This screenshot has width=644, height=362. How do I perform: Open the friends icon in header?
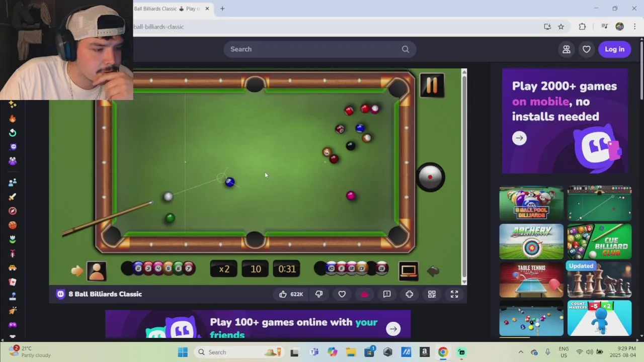click(x=567, y=49)
